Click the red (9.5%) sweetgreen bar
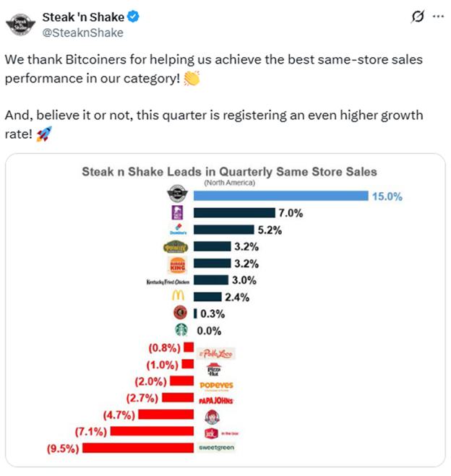 point(139,448)
